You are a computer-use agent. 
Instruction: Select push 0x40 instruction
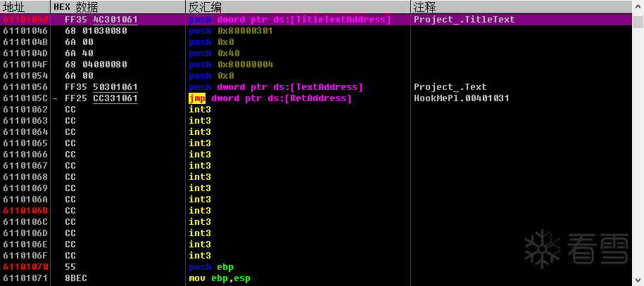pos(215,53)
